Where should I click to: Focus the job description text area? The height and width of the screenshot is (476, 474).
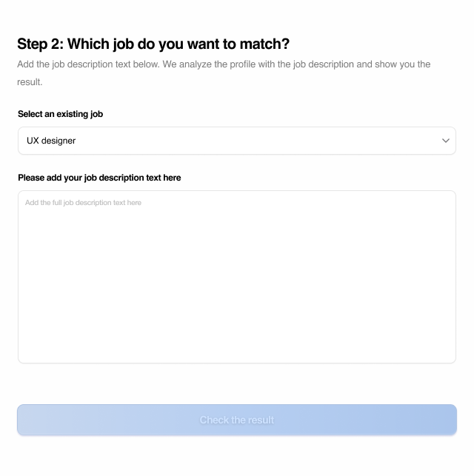coord(236,277)
